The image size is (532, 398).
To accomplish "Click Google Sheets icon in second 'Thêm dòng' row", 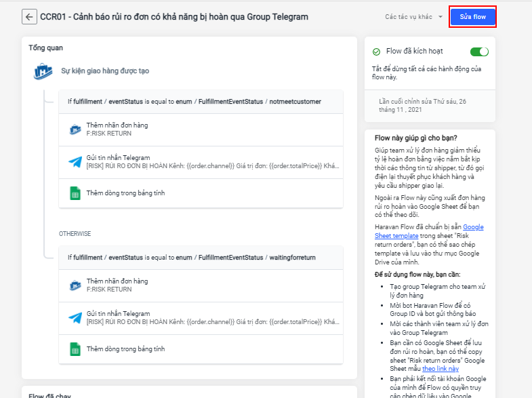I will [75, 349].
